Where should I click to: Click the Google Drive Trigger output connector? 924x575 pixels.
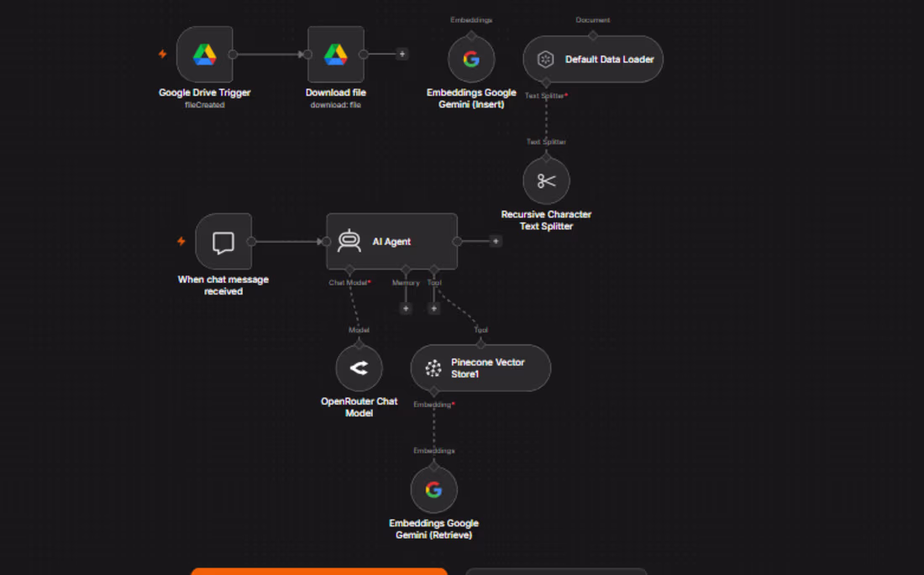coord(233,55)
